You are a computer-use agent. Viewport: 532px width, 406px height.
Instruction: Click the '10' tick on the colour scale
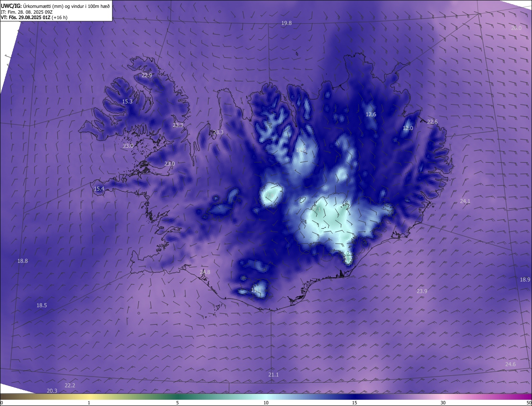tap(266, 403)
